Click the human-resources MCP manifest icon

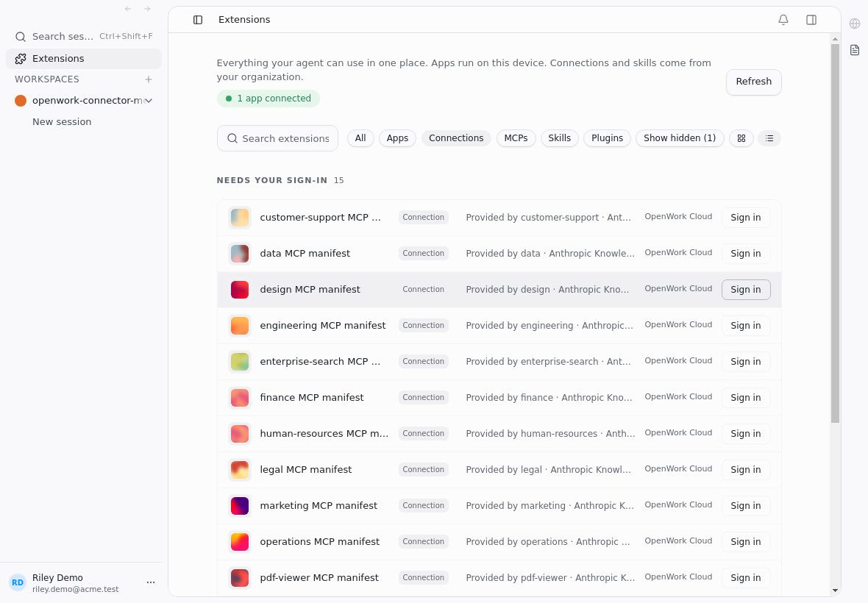click(x=240, y=433)
